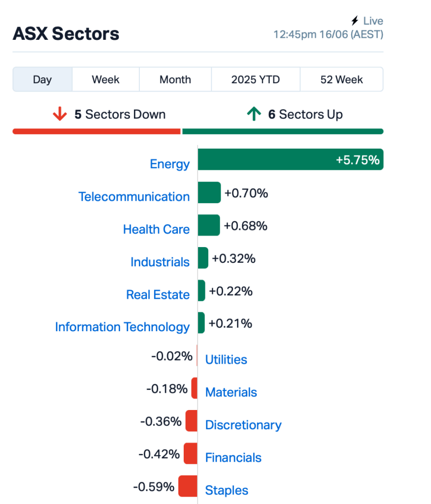Click the red sectors-down progress bar
The width and height of the screenshot is (431, 504).
97,131
